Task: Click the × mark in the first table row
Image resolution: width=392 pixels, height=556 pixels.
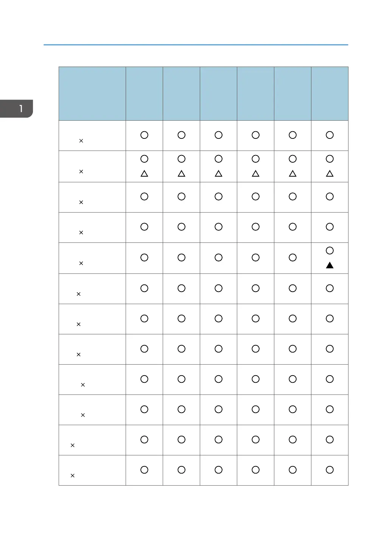Action: (x=81, y=141)
